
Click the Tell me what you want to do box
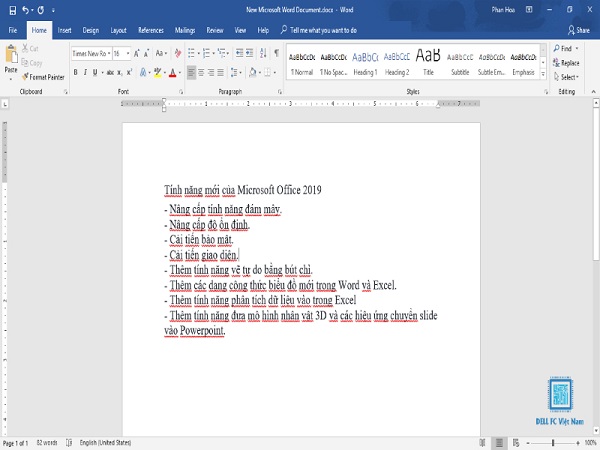pyautogui.click(x=319, y=30)
